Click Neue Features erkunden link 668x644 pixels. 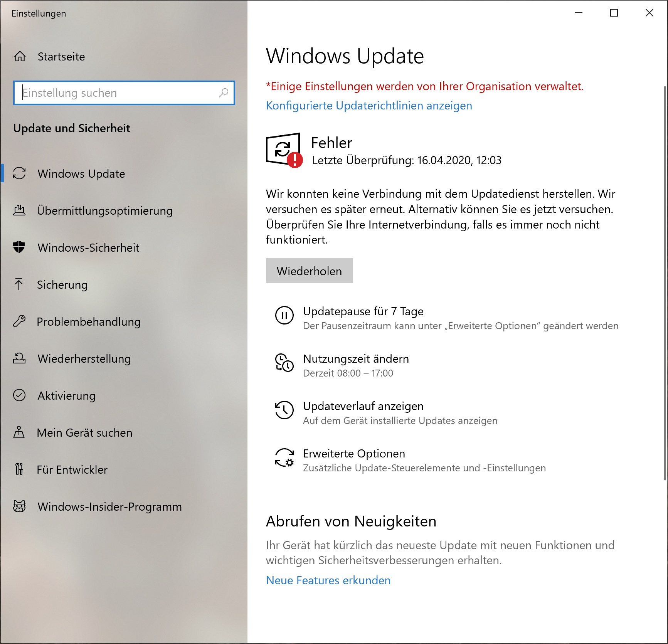pos(328,580)
